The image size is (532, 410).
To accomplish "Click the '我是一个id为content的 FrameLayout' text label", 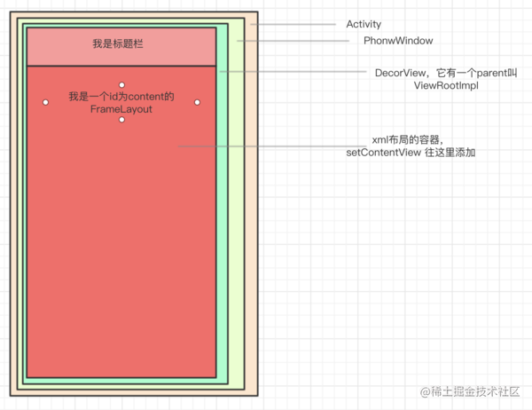I will pyautogui.click(x=121, y=103).
